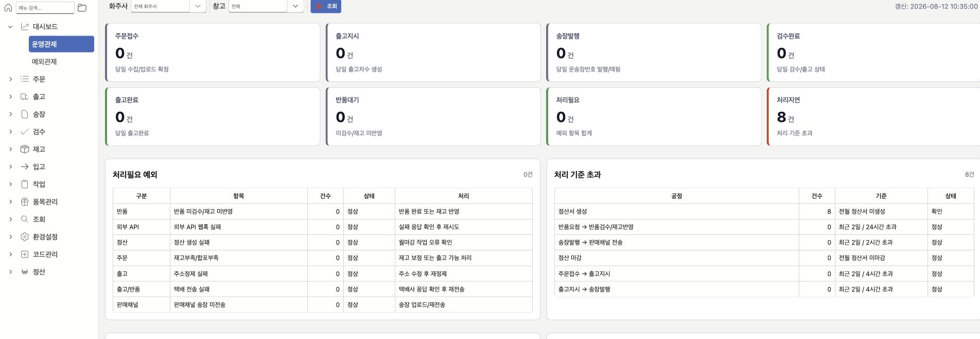Click the 환경설정 gear icon
The image size is (980, 339).
coord(24,236)
